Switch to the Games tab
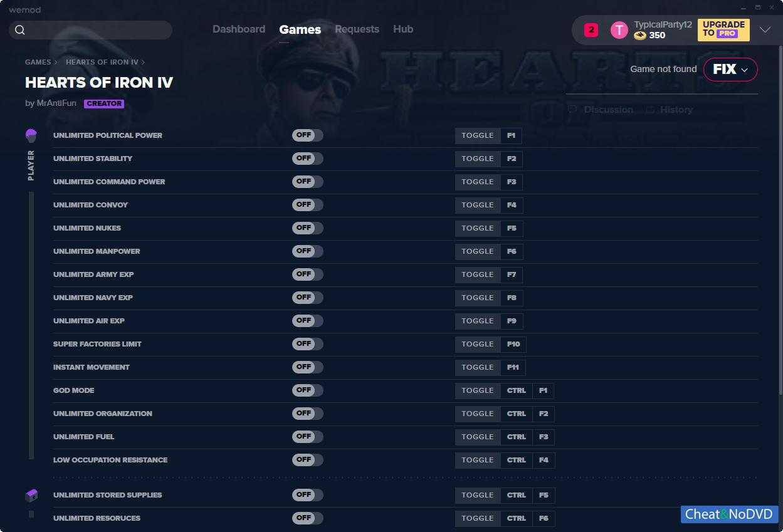The width and height of the screenshot is (783, 532). [x=300, y=29]
